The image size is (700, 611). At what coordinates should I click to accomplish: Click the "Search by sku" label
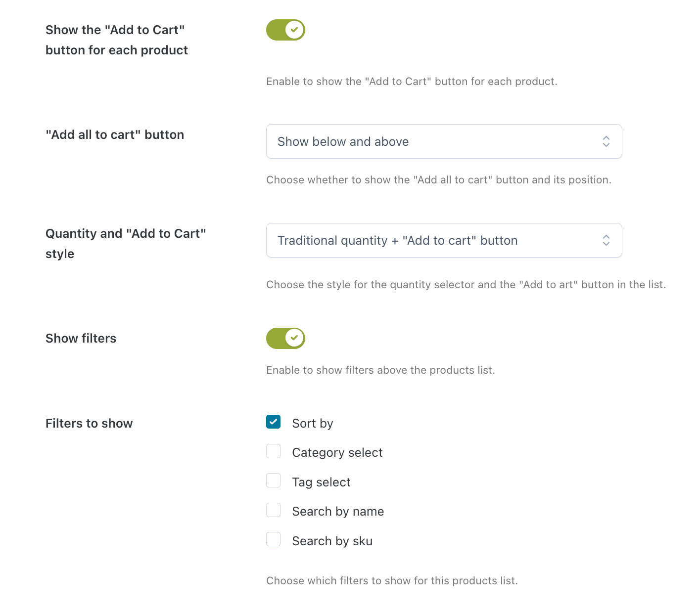point(332,541)
